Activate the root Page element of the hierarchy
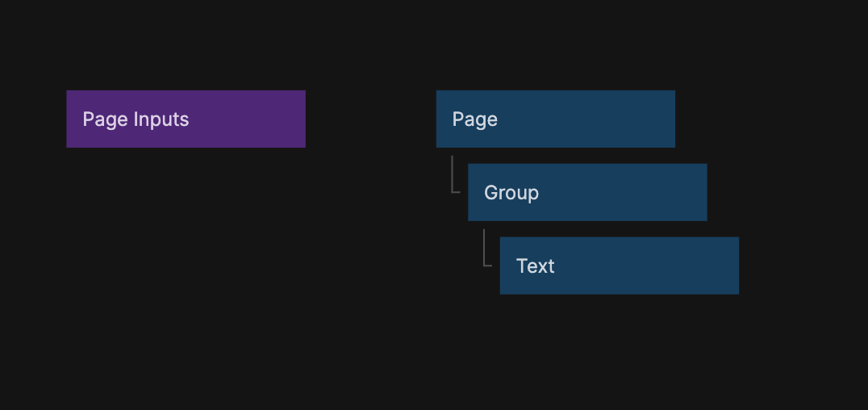This screenshot has height=410, width=868. (x=555, y=119)
